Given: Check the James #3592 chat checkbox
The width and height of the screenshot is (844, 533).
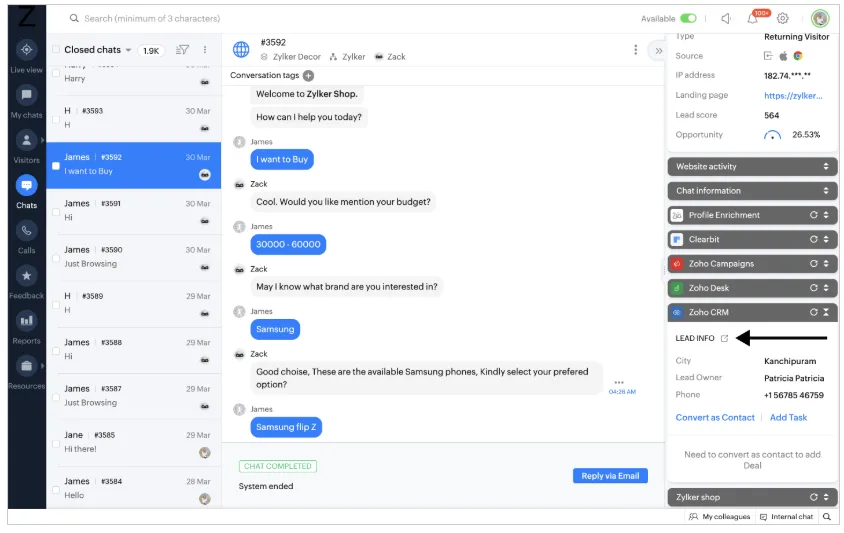Looking at the screenshot, I should tap(56, 166).
